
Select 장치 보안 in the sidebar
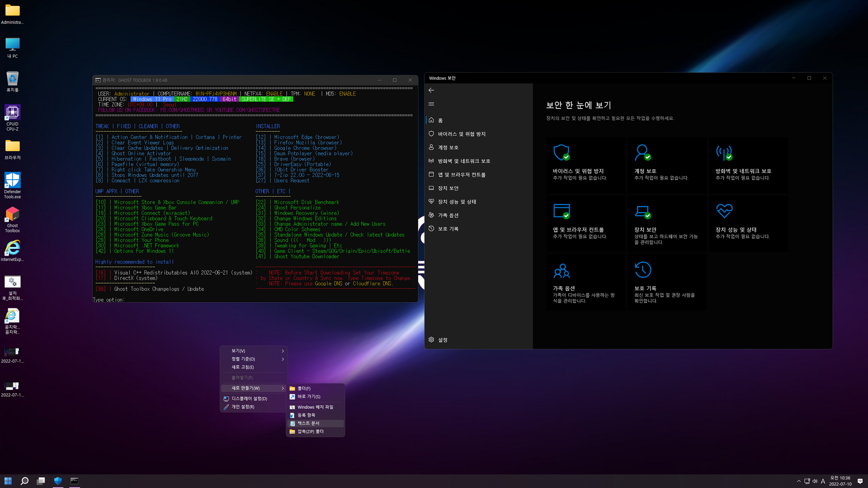coord(479,188)
